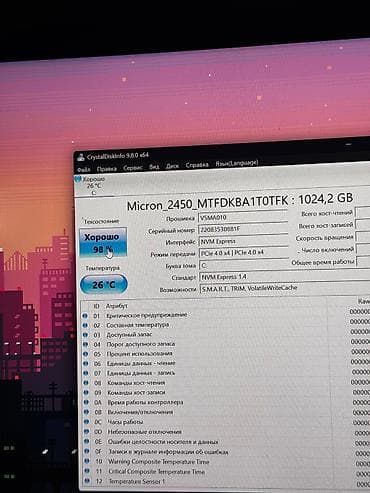The image size is (370, 493).
Task: Click the Атрибут column header
Action: pos(116,306)
